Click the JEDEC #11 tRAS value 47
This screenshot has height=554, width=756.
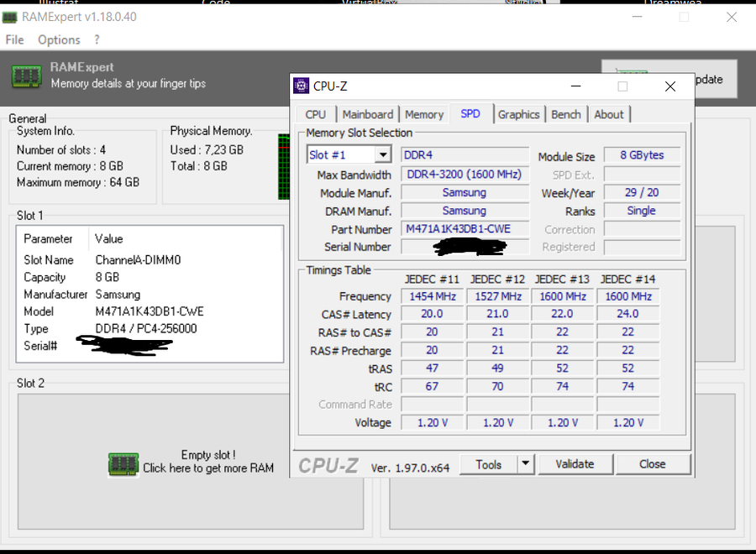pos(433,368)
